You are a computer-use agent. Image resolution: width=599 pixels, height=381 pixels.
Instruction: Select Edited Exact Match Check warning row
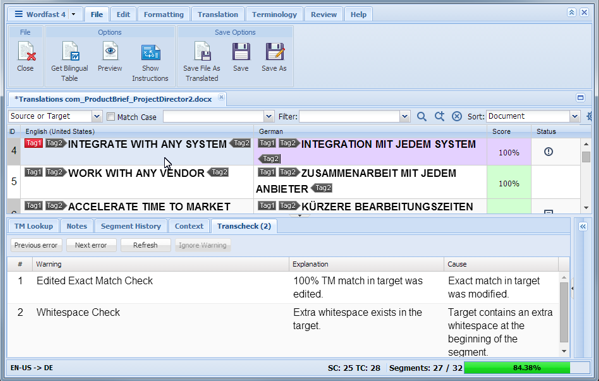(x=283, y=287)
